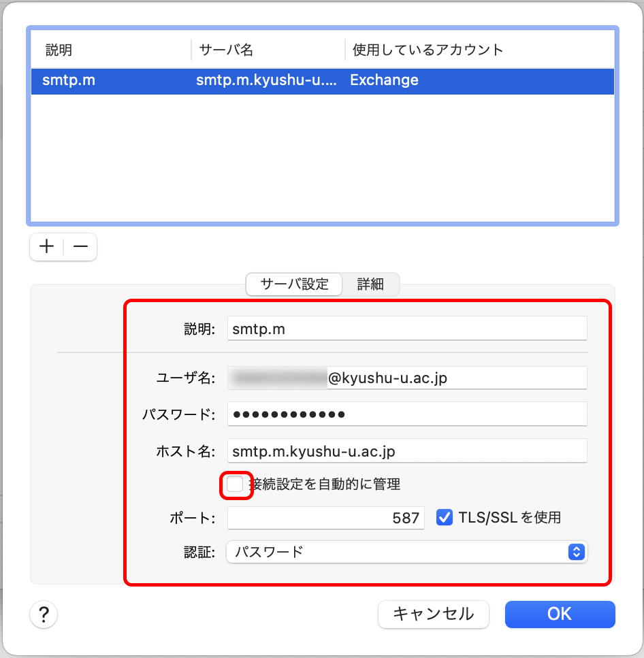Open the Help using the question mark icon
Viewport: 644px width, 658px height.
[44, 614]
